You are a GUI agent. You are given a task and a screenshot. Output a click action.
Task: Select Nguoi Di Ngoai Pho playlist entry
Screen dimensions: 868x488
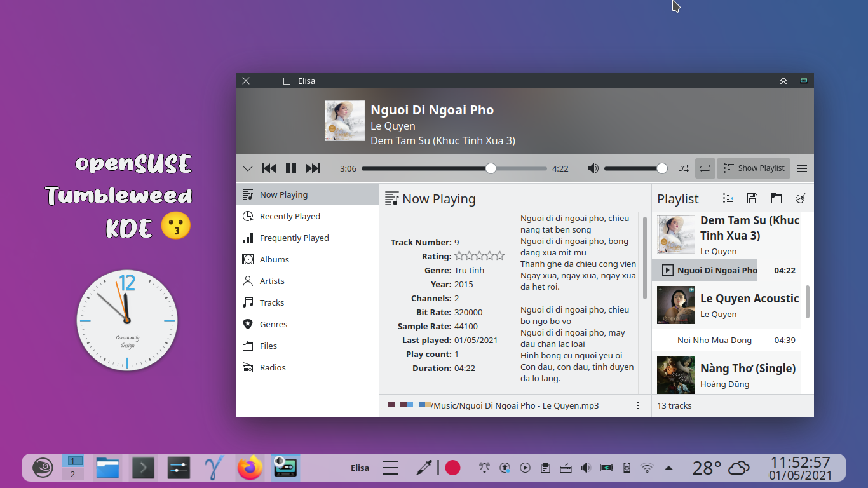726,270
